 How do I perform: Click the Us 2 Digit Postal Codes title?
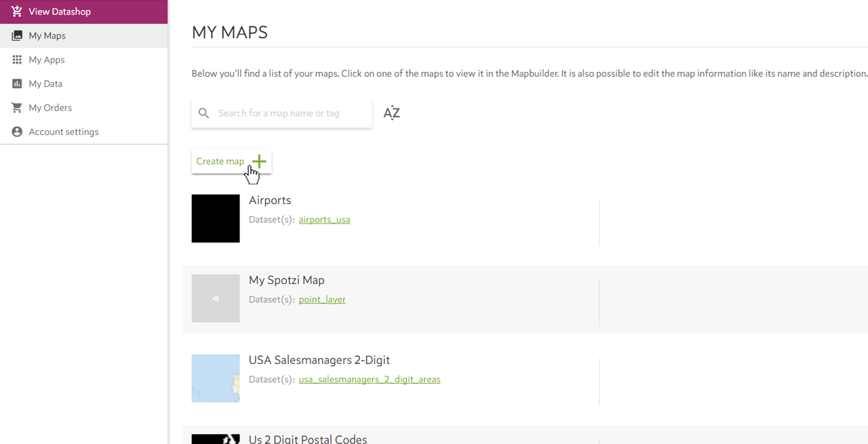308,439
